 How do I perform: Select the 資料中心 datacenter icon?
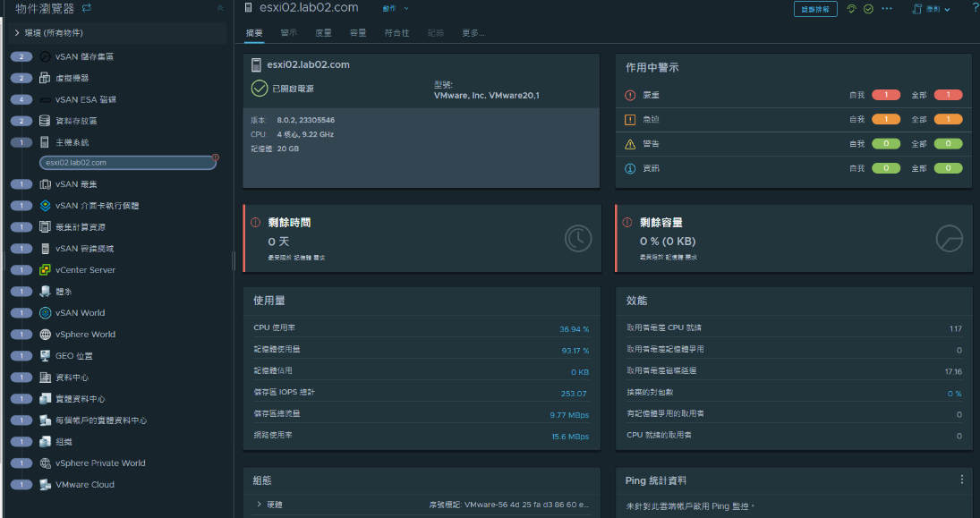pyautogui.click(x=45, y=378)
